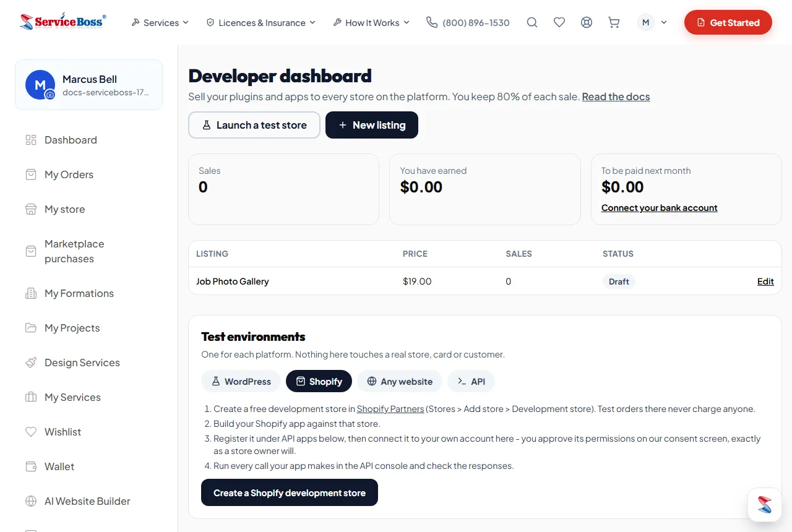Click the My Projects folder icon
This screenshot has width=792, height=532.
pos(31,328)
